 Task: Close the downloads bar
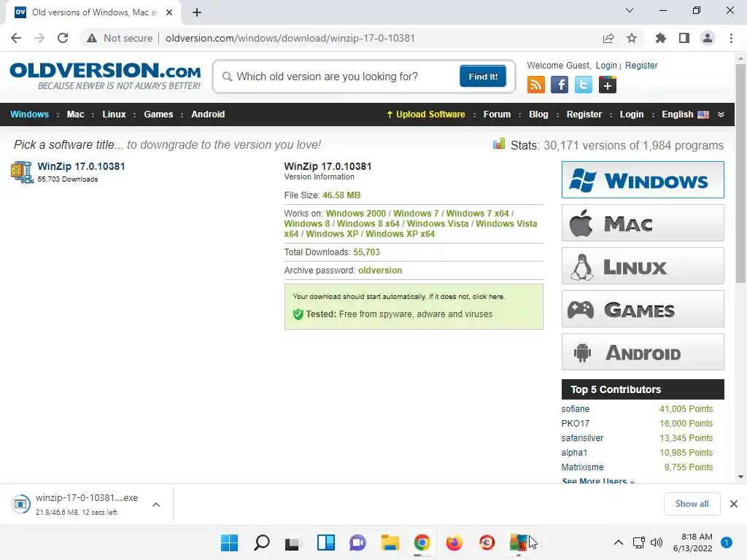coord(734,504)
